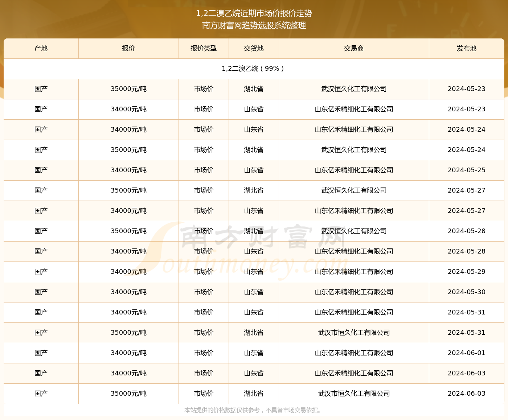
Task: Click the 产地 column header
Action: [41, 48]
